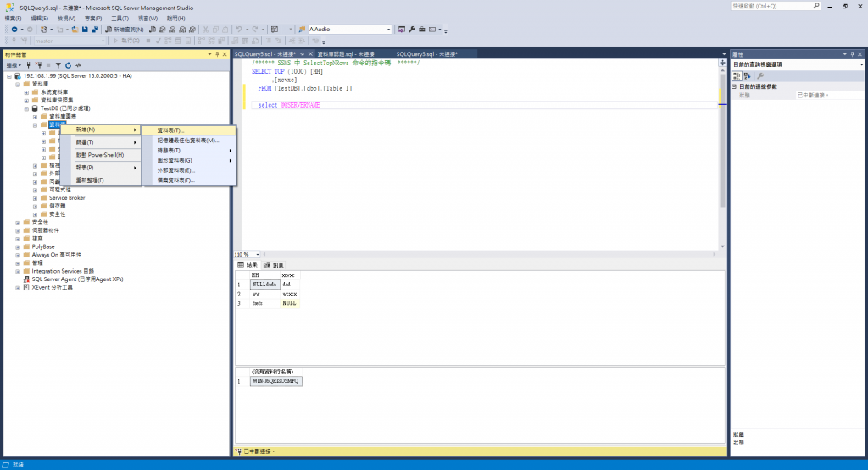Click the split editor plus icon
Screen dimensions: 868x470
click(x=722, y=63)
